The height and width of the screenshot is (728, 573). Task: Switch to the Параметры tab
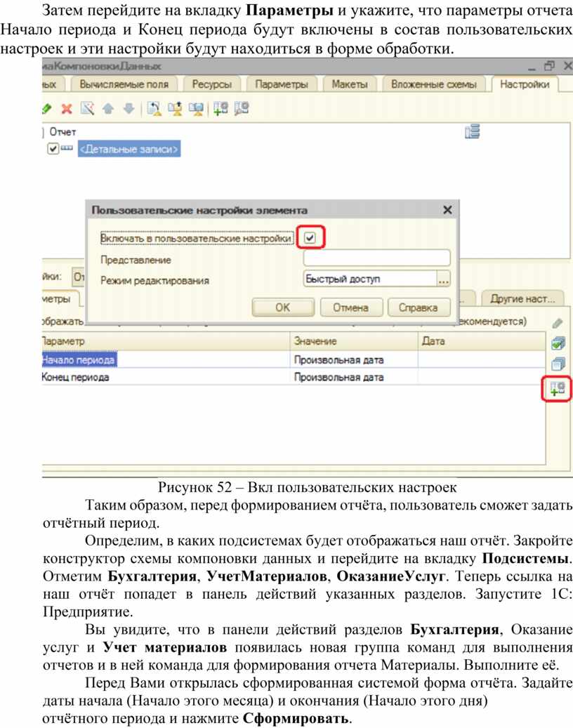point(282,84)
